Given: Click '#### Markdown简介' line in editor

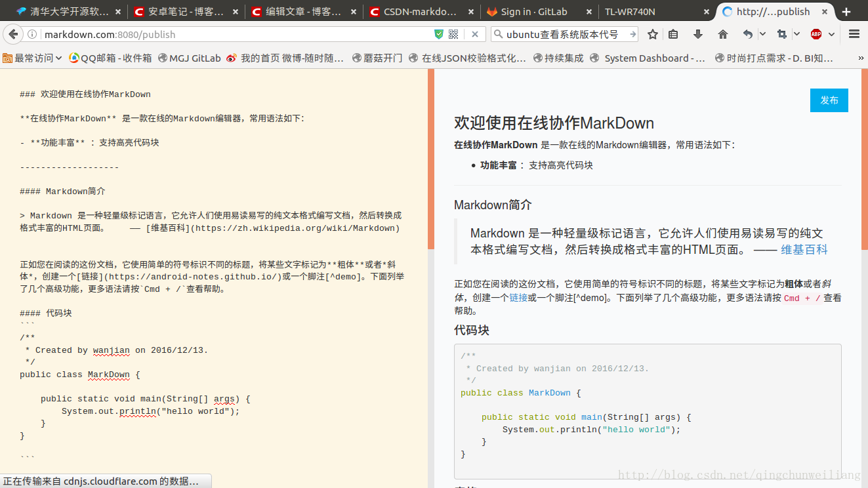Looking at the screenshot, I should 62,192.
